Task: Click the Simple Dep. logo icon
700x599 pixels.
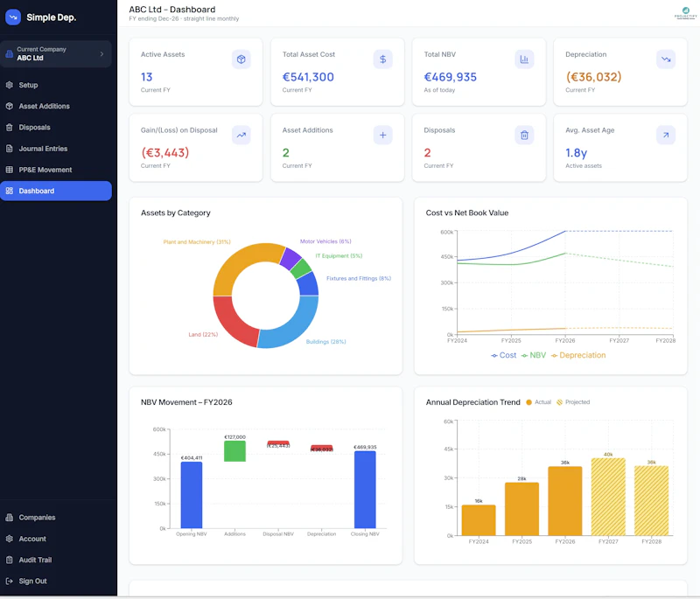Action: click(13, 17)
